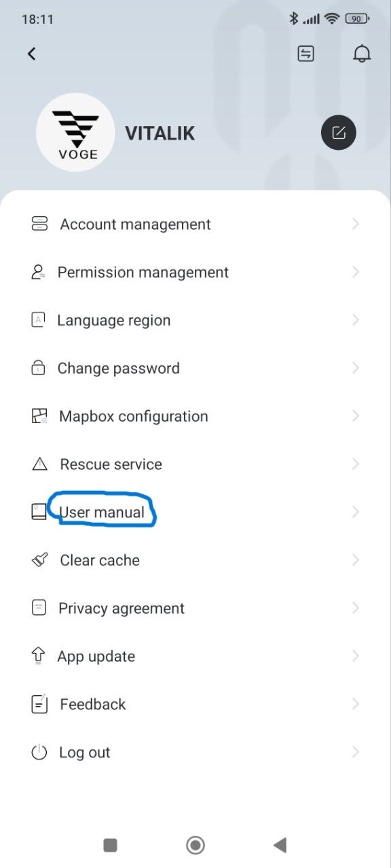Open the Mapbox configuration entry
Viewport: 391px width, 868px height.
coord(195,416)
